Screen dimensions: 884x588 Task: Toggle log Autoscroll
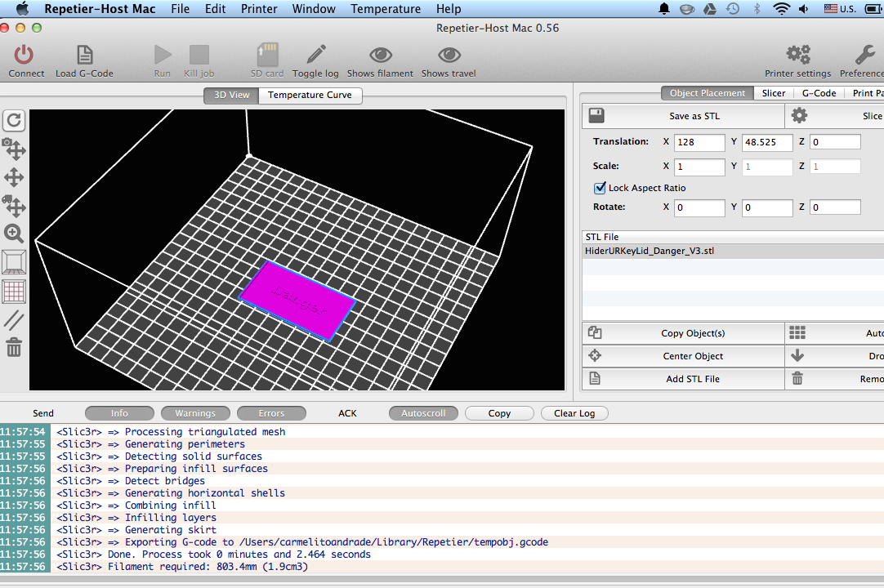(x=423, y=413)
